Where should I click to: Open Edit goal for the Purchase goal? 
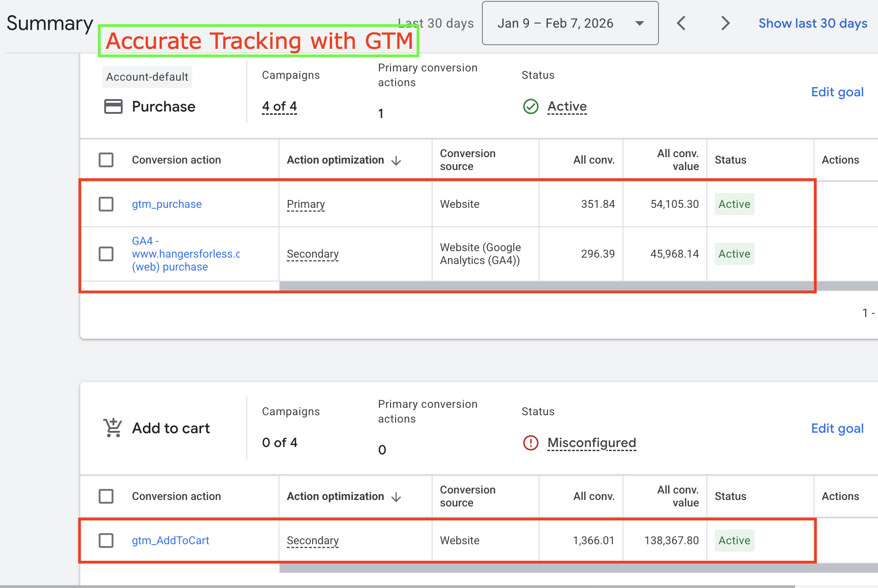(837, 92)
